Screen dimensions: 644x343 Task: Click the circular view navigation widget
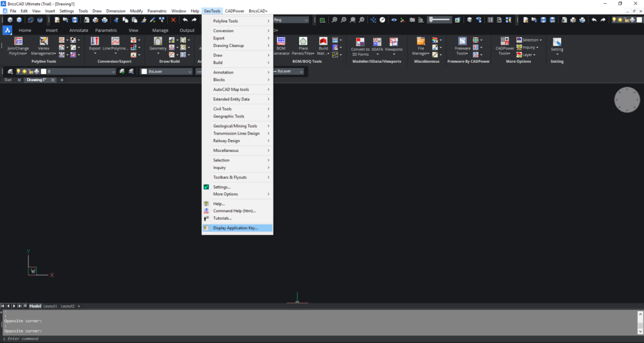pos(627,100)
